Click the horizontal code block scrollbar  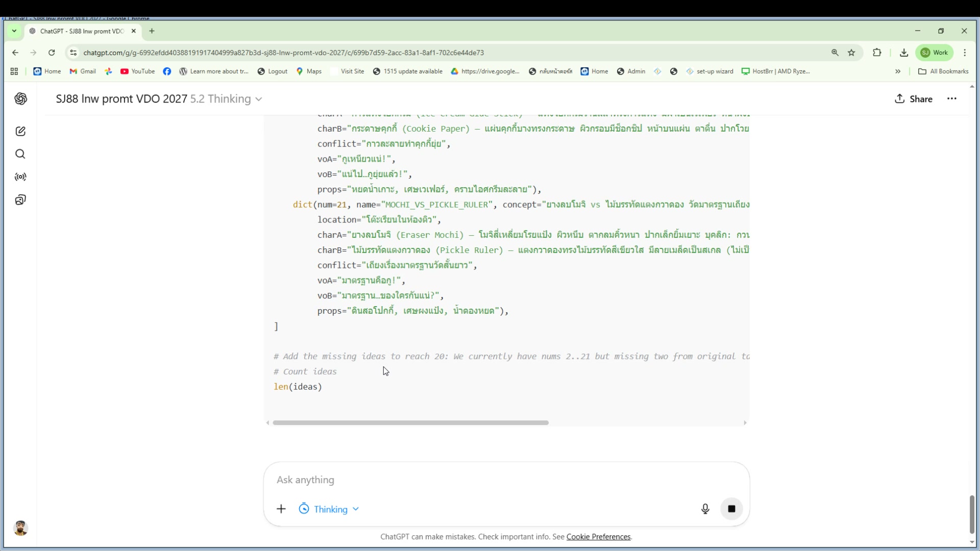pos(410,423)
